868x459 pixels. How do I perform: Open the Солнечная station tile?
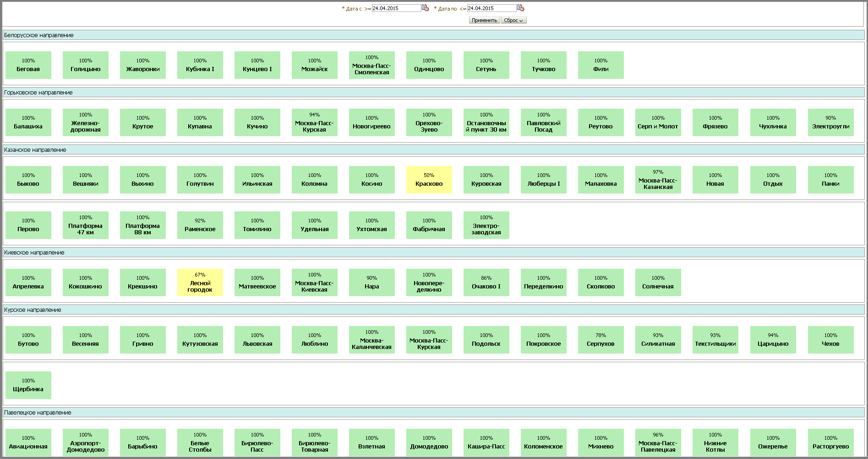point(658,282)
